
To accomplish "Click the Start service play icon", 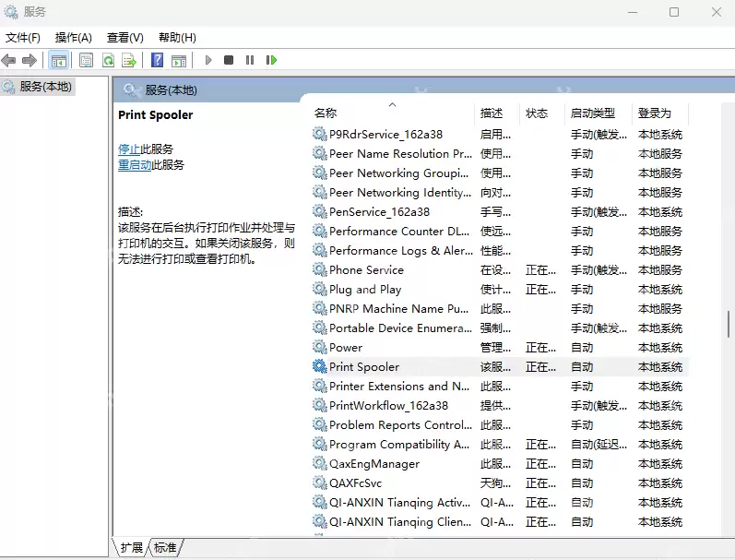I will click(208, 60).
